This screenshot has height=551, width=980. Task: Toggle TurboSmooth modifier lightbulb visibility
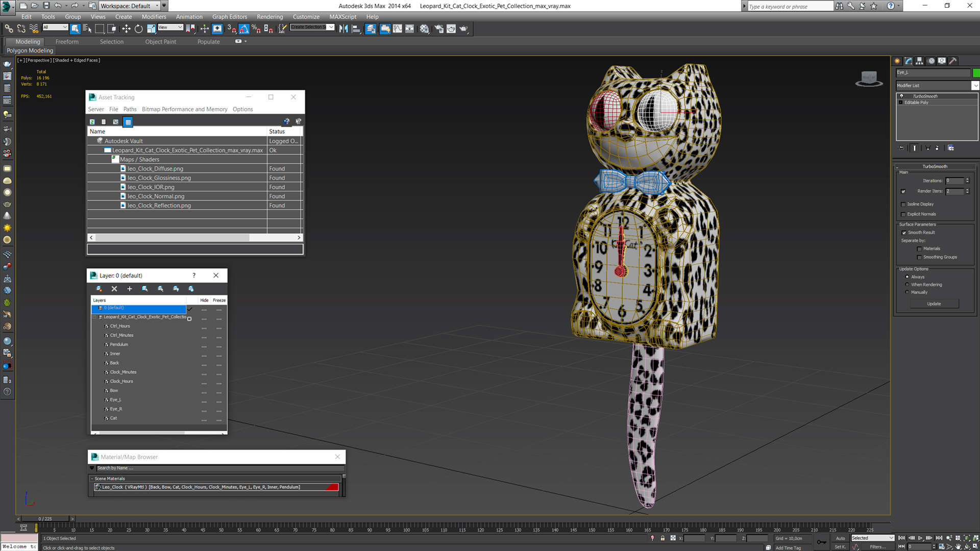pos(901,96)
